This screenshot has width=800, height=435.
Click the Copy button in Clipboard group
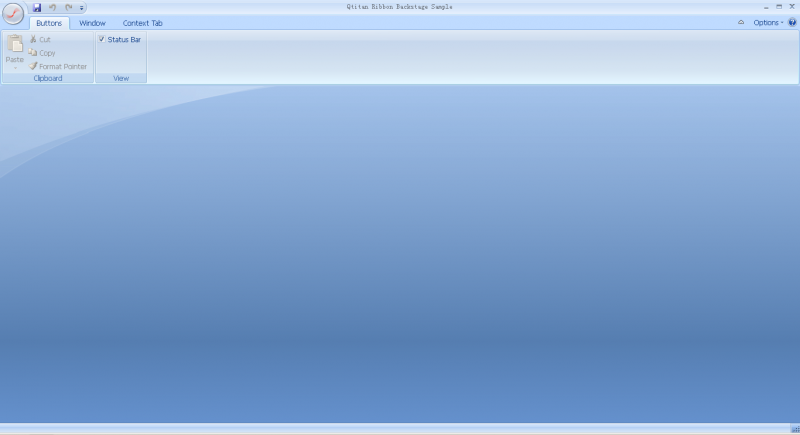(x=42, y=53)
